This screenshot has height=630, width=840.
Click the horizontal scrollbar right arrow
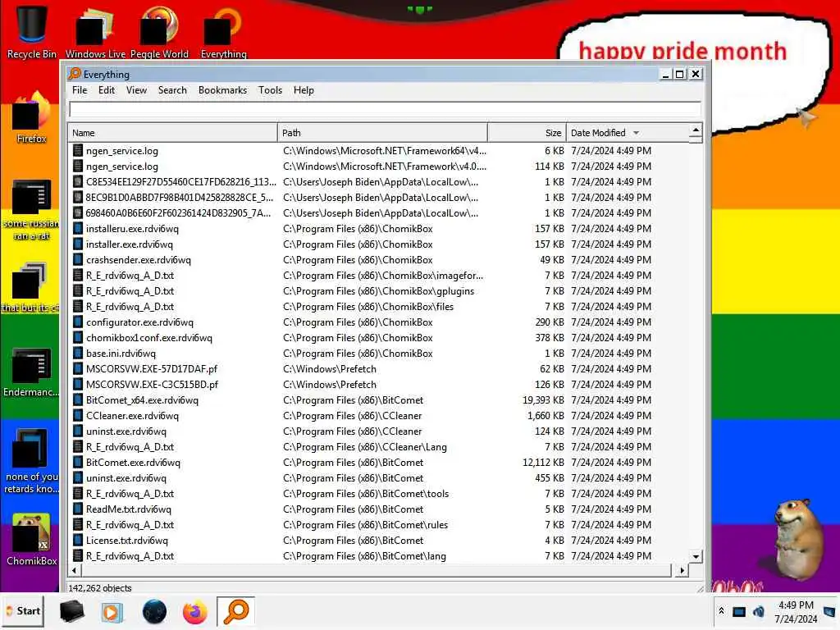click(682, 571)
